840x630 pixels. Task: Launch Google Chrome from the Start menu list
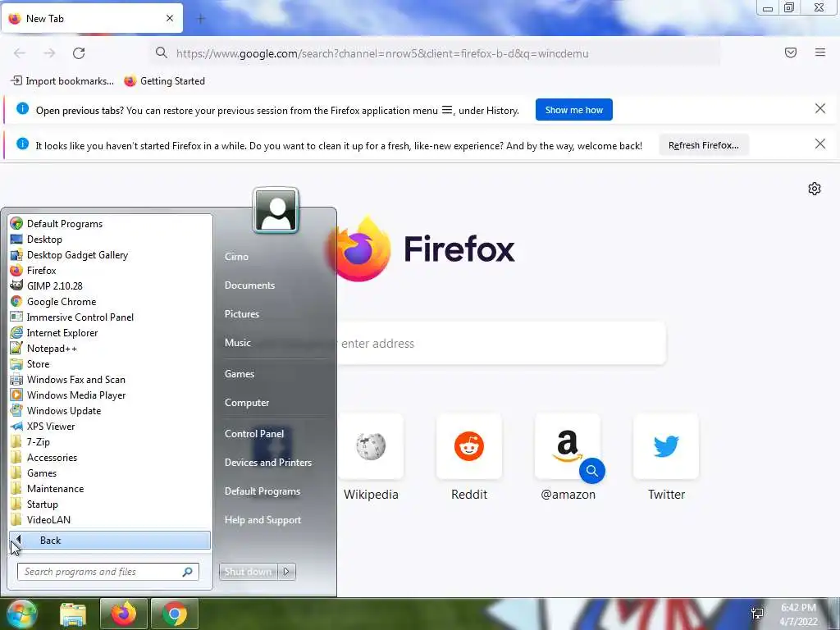pos(110,301)
